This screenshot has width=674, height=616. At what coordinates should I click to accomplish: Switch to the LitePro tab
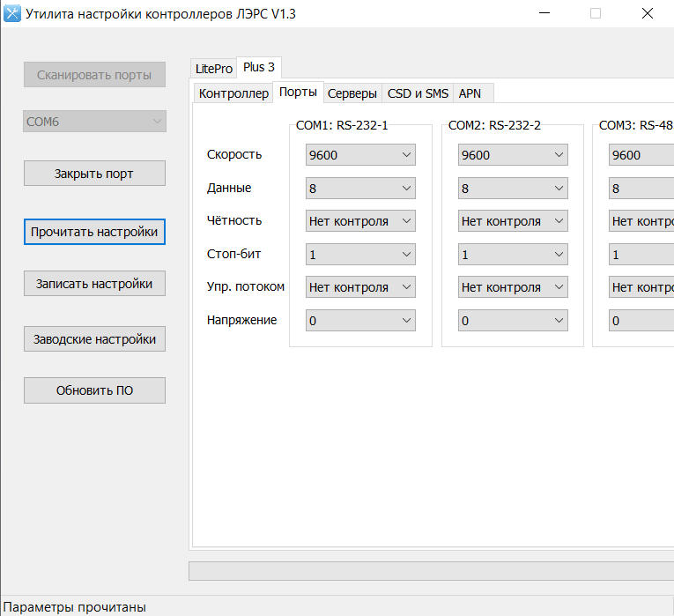(213, 69)
